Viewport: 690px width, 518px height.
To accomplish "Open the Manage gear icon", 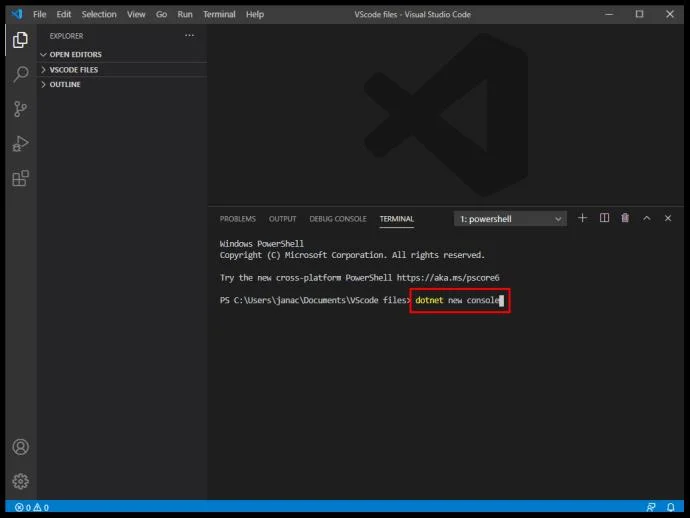I will (x=20, y=481).
